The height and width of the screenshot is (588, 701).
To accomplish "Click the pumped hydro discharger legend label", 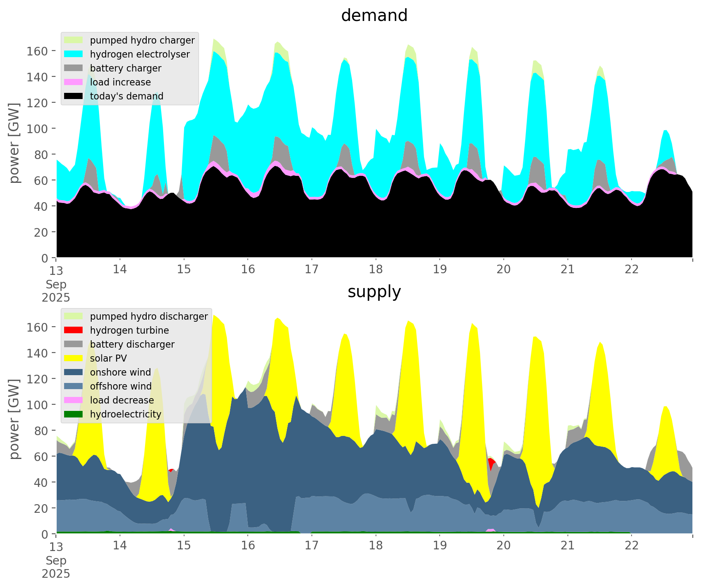I will [149, 316].
